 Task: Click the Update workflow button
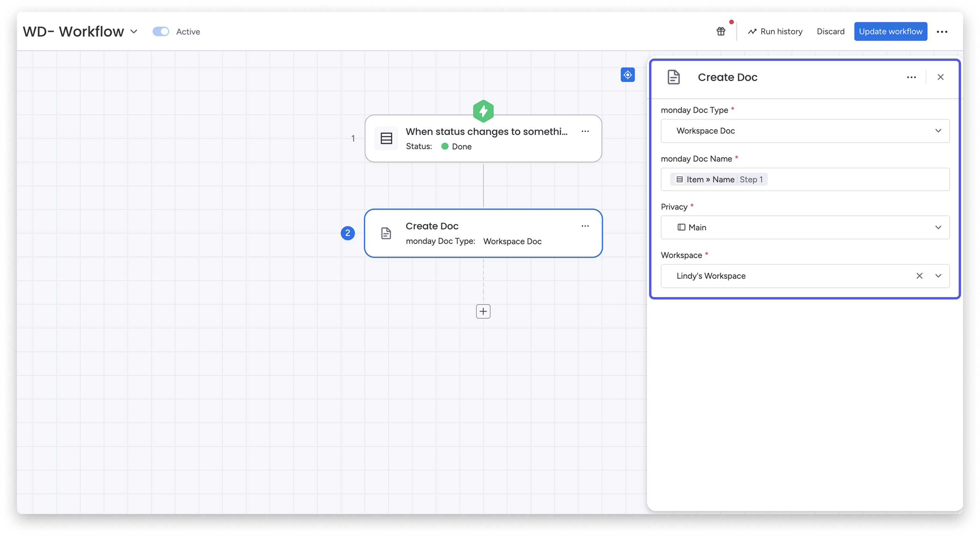(890, 31)
